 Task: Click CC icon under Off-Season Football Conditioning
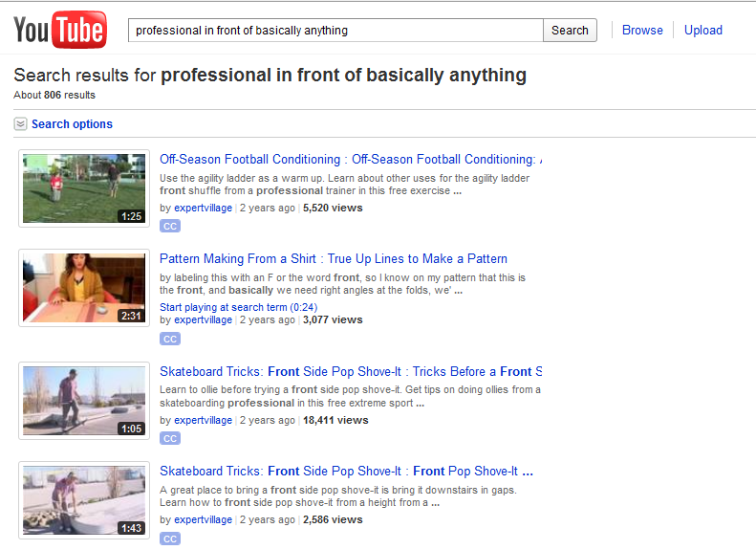[170, 226]
